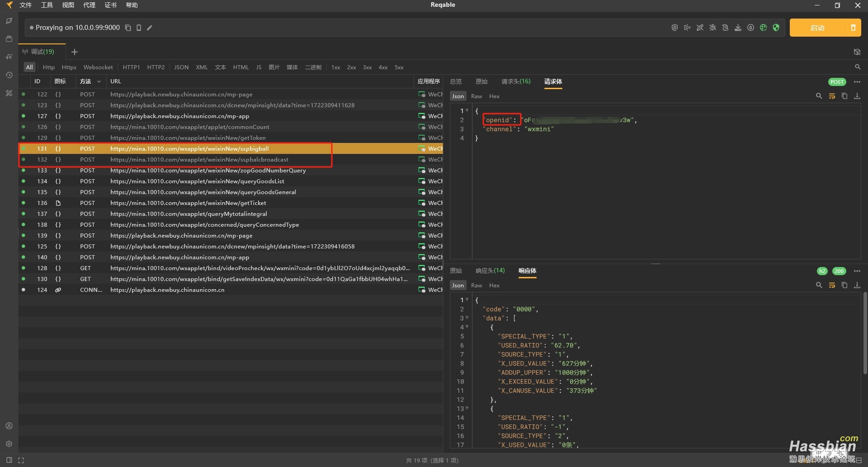Copy the request body content

tap(844, 96)
